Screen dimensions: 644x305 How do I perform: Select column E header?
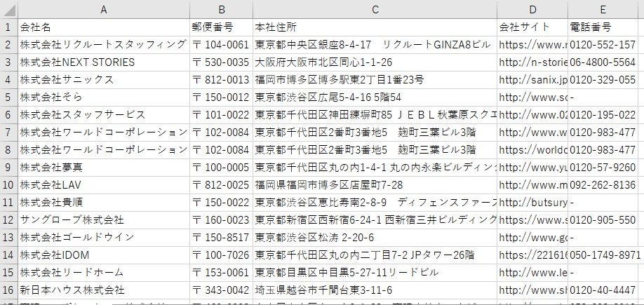[603, 9]
